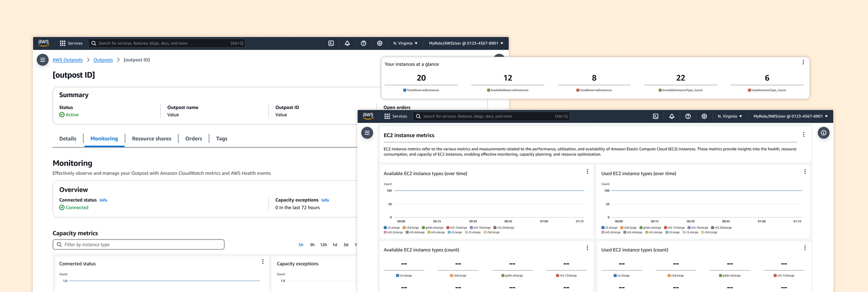Click AWS logo in front EC2 metrics window
This screenshot has width=868, height=292.
pos(368,116)
